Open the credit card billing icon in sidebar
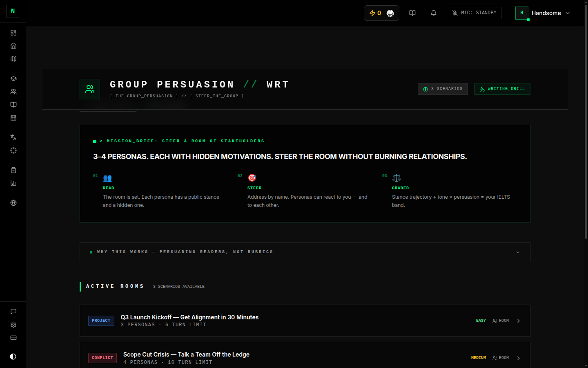 click(x=13, y=338)
